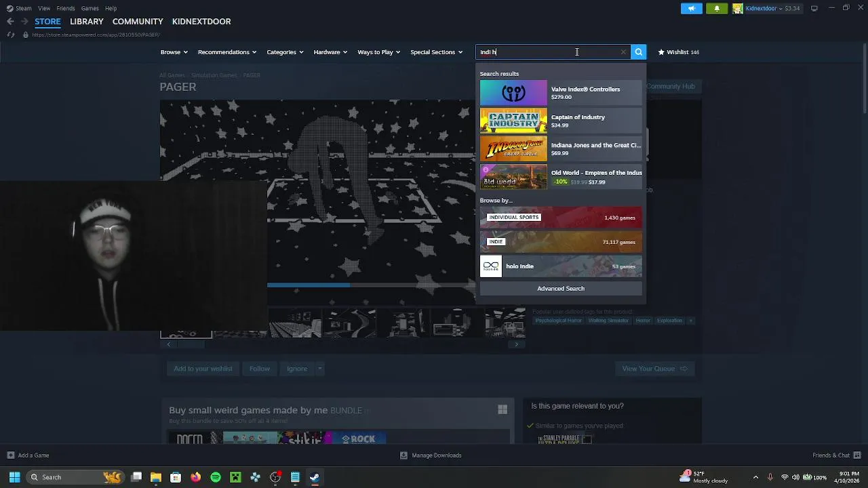Toggle Big Picture mode monitor icon

point(814,8)
